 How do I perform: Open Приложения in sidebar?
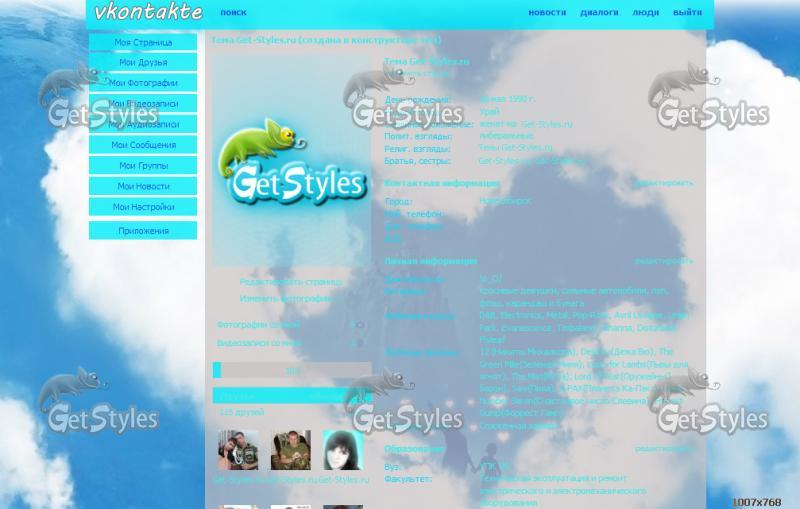pos(143,231)
